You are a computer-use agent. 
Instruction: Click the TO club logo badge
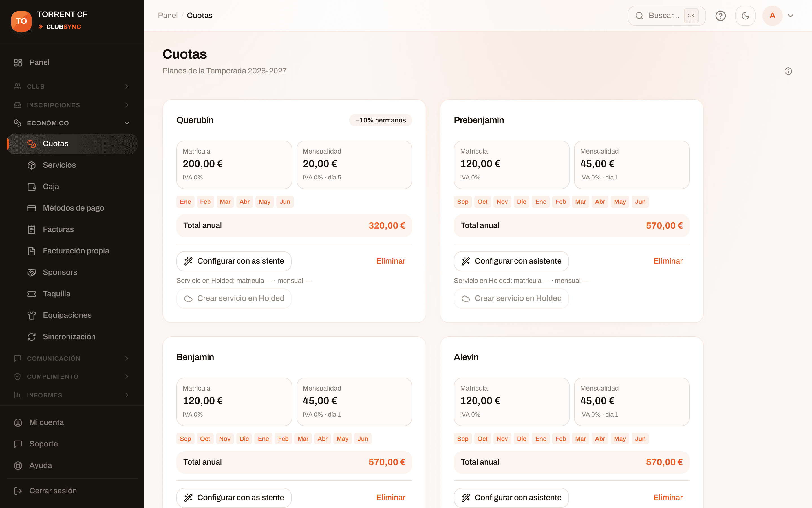[x=21, y=21]
